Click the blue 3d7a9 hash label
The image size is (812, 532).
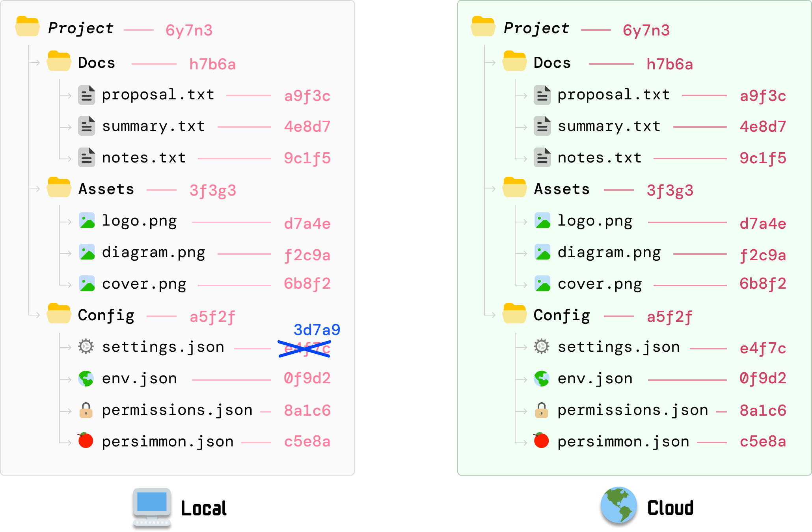tap(317, 330)
